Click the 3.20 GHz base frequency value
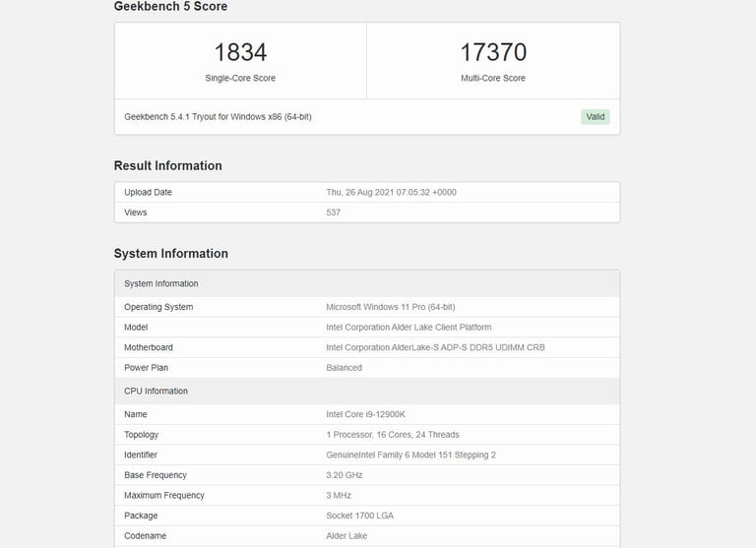The width and height of the screenshot is (756, 548). 345,475
